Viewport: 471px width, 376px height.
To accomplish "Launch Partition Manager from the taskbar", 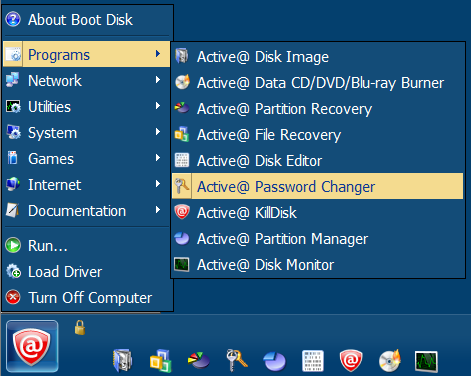I will tap(274, 361).
